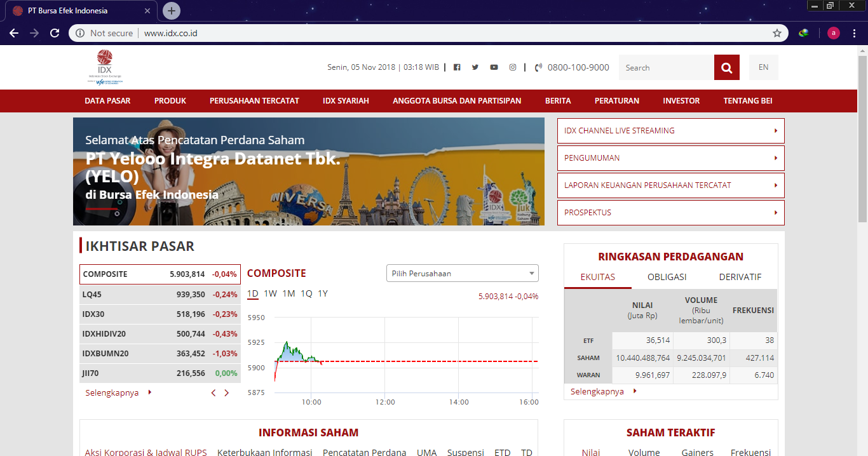The width and height of the screenshot is (868, 456).
Task: Open the Pilih Perusahaan dropdown
Action: 463,273
